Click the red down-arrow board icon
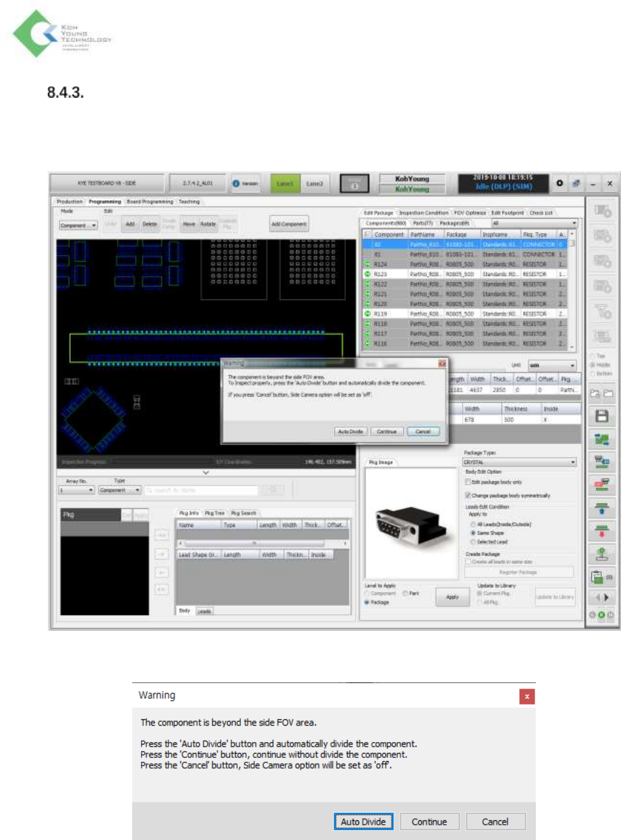Image resolution: width=621 pixels, height=840 pixels. 601,531
